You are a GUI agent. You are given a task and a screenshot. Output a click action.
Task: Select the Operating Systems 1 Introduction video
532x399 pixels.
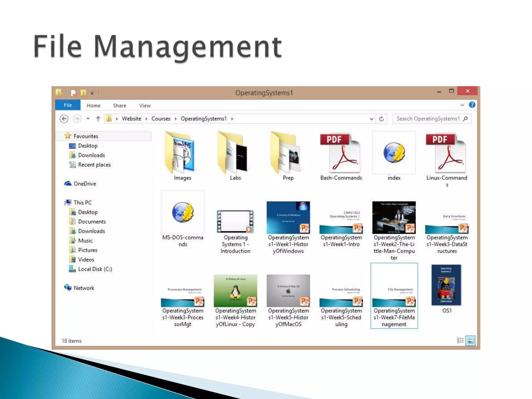[235, 221]
